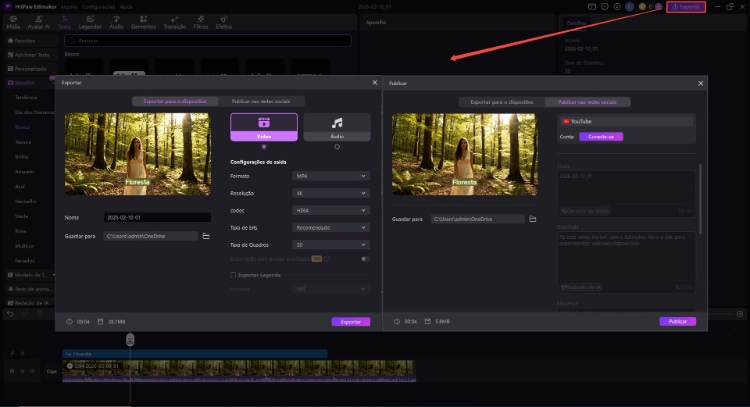The height and width of the screenshot is (407, 750).
Task: Choose the radio button under Áudio
Action: 337,146
